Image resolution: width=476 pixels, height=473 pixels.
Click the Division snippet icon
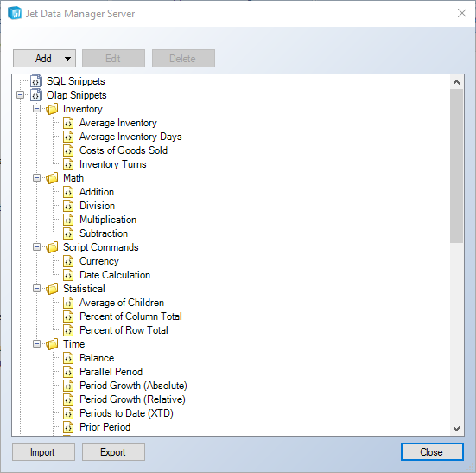[68, 206]
